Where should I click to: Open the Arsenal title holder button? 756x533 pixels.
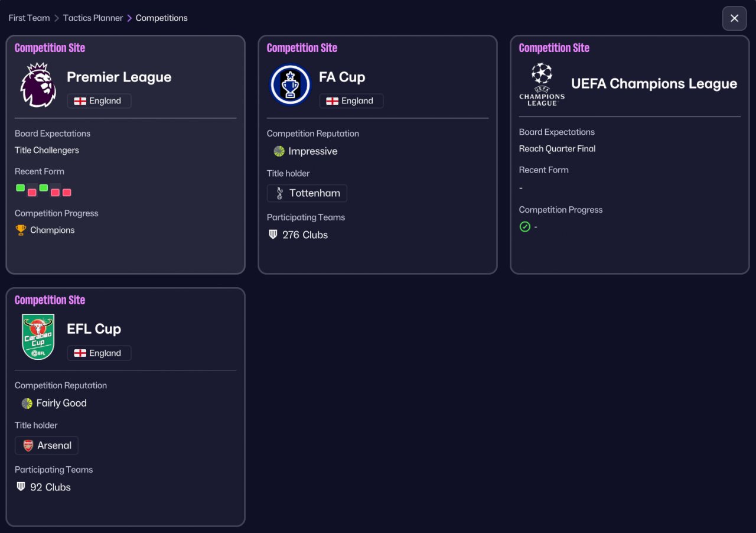coord(47,446)
